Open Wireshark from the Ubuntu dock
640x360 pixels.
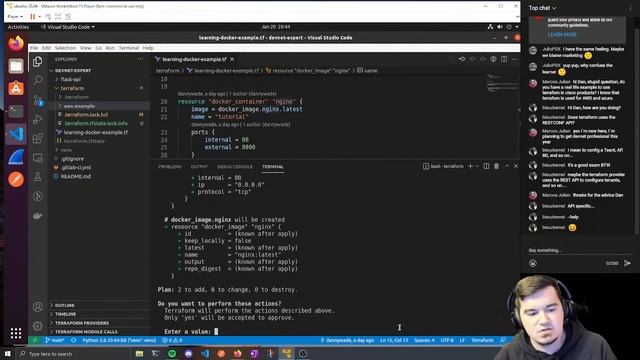16,157
